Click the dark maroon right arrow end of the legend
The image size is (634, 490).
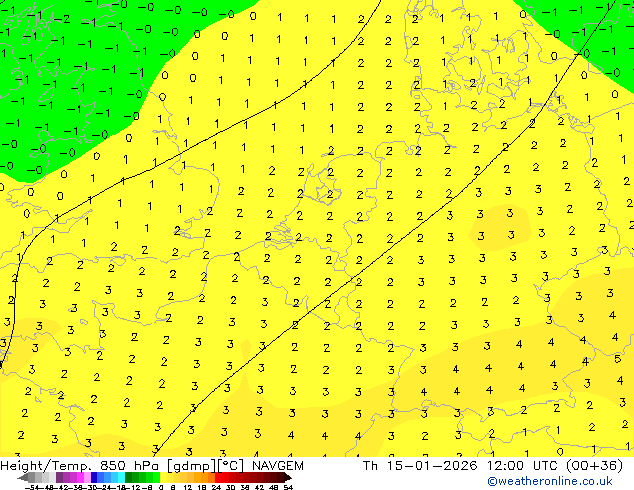click(x=288, y=478)
